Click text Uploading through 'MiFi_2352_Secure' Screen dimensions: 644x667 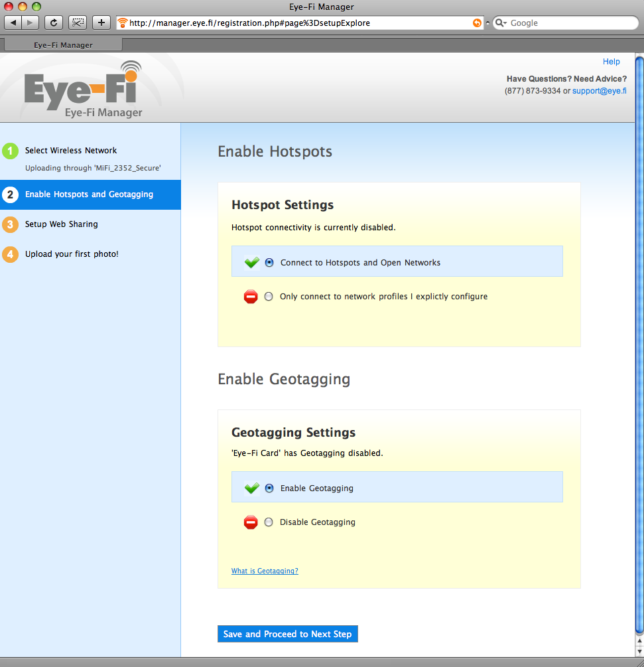[93, 168]
